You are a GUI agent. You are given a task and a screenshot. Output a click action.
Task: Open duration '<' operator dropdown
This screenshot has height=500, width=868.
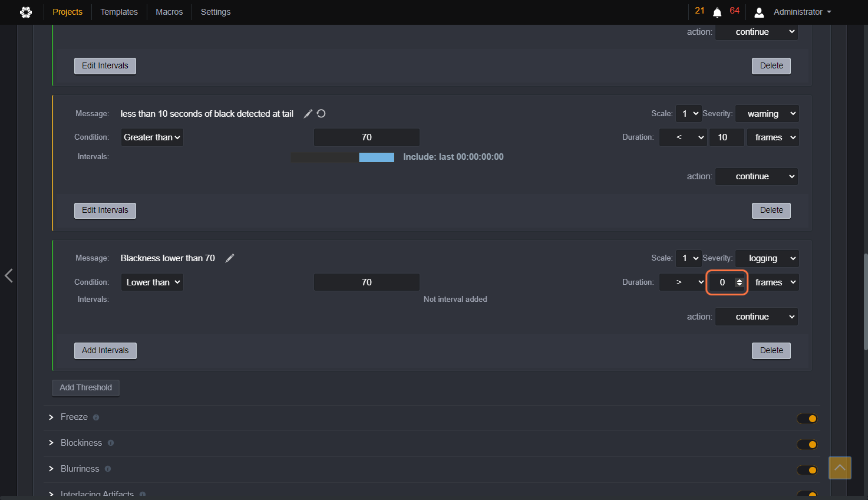coord(683,137)
